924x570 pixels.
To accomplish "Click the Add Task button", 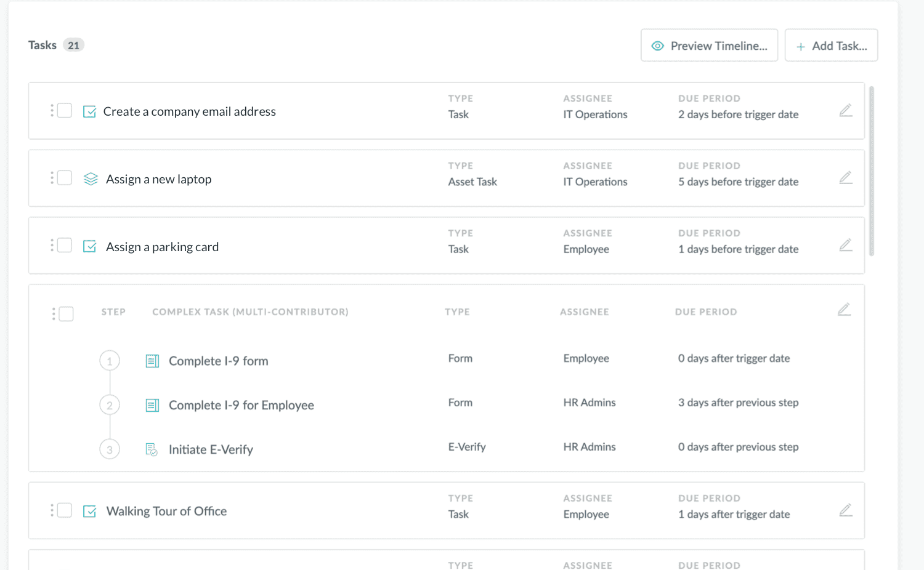I will (x=831, y=46).
